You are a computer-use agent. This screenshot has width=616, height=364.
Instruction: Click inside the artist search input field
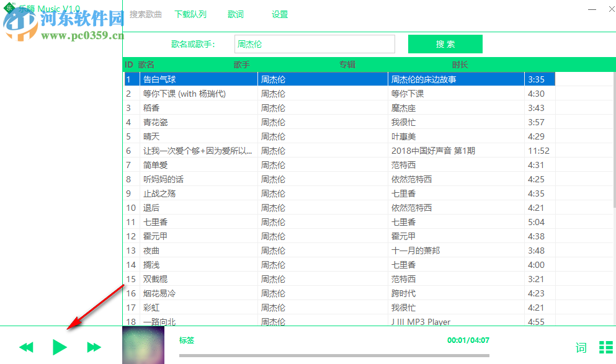pyautogui.click(x=314, y=44)
